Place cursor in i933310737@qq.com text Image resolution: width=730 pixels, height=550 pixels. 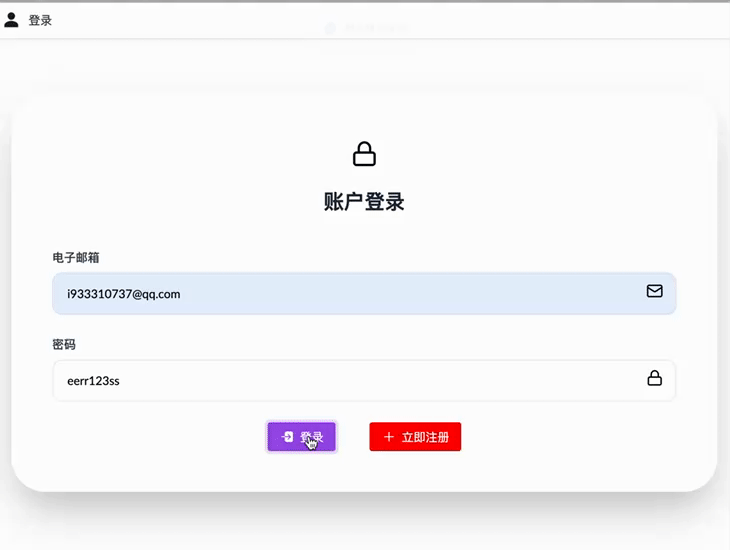pos(123,294)
